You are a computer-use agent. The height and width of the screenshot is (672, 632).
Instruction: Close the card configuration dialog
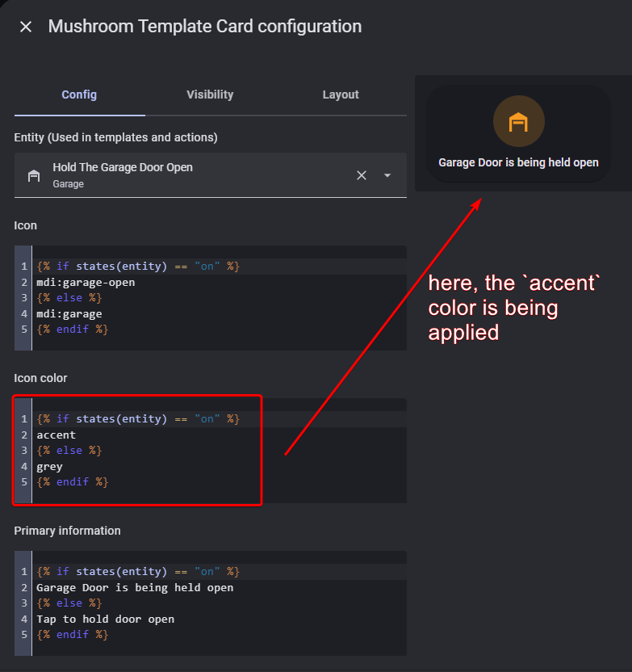[26, 27]
